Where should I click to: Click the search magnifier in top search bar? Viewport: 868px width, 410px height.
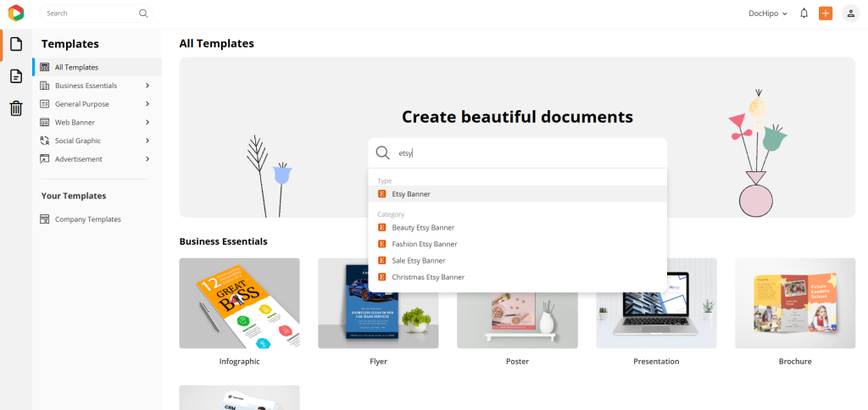pos(143,14)
